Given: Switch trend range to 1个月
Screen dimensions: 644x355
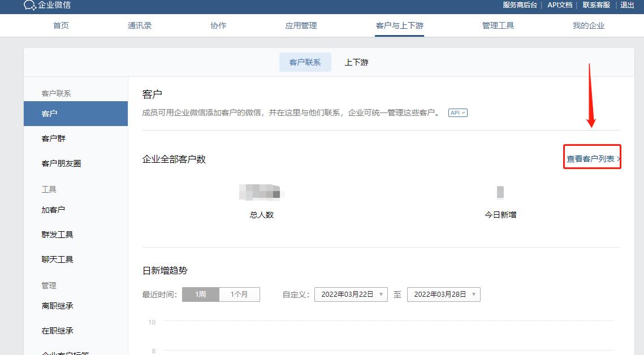Looking at the screenshot, I should pyautogui.click(x=239, y=294).
